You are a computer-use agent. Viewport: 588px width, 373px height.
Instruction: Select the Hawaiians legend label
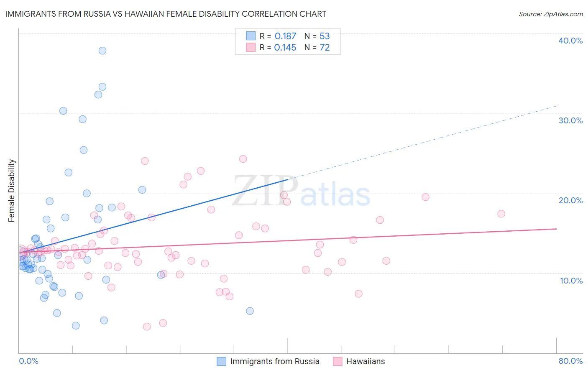coord(366,361)
